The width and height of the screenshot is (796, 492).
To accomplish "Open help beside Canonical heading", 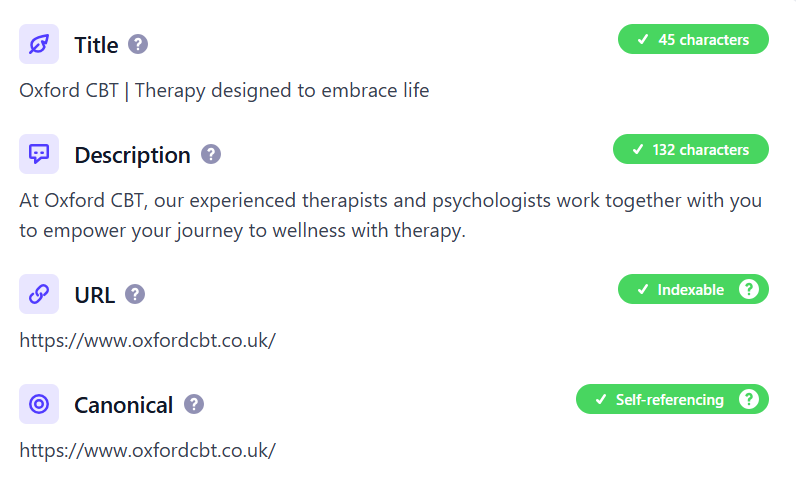I will pos(194,405).
